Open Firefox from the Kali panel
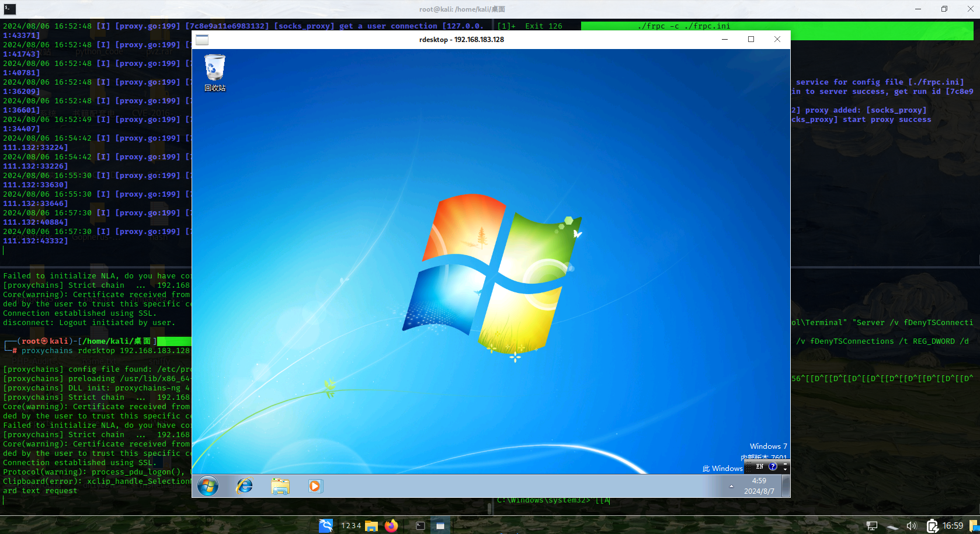The image size is (980, 534). [x=391, y=526]
